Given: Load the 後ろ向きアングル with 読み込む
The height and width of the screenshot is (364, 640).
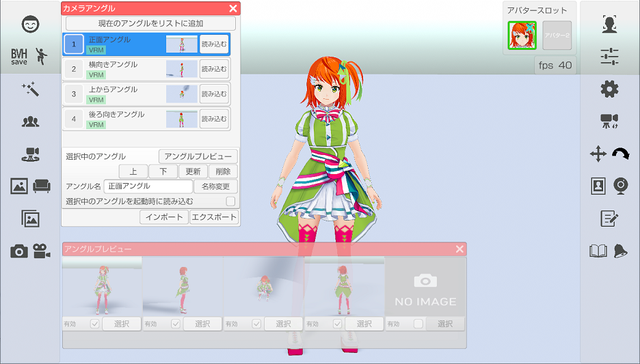Looking at the screenshot, I should point(214,119).
